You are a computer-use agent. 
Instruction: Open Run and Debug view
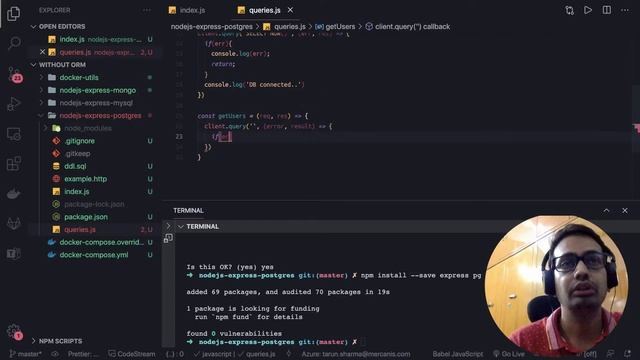[14, 104]
